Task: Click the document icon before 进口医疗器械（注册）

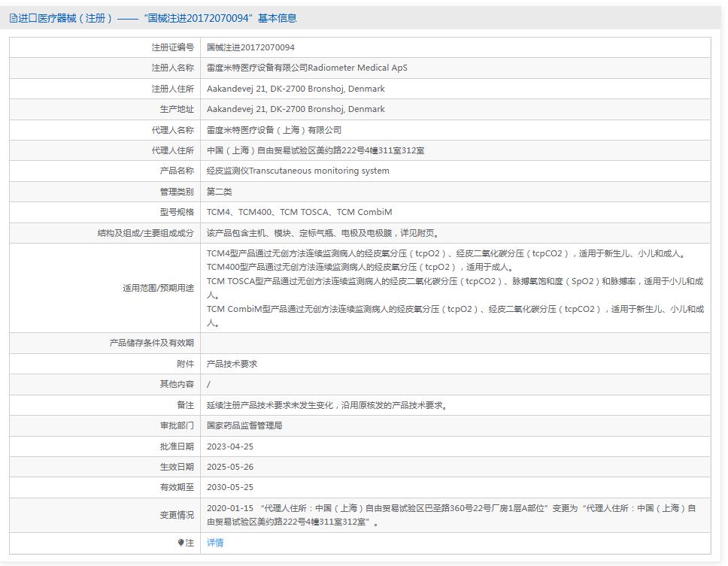Action: (12, 17)
